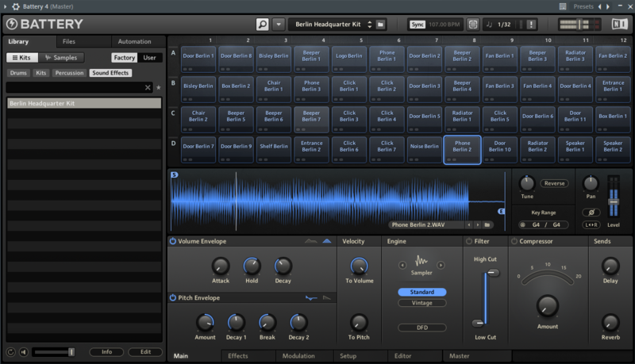The image size is (635, 364).
Task: Show User library content
Action: click(149, 57)
